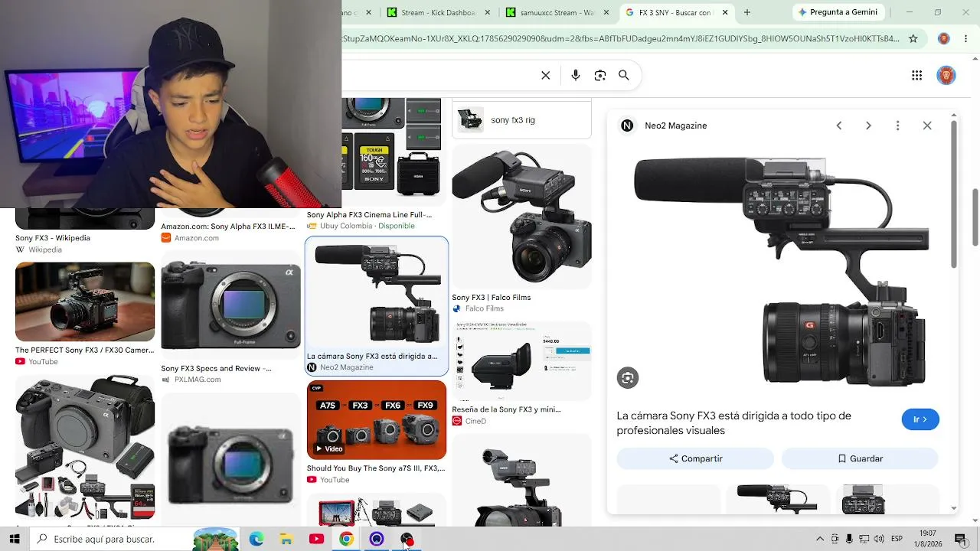This screenshot has width=980, height=551.
Task: Open the CineD Reseña de la Sony FX3 link
Action: 506,409
